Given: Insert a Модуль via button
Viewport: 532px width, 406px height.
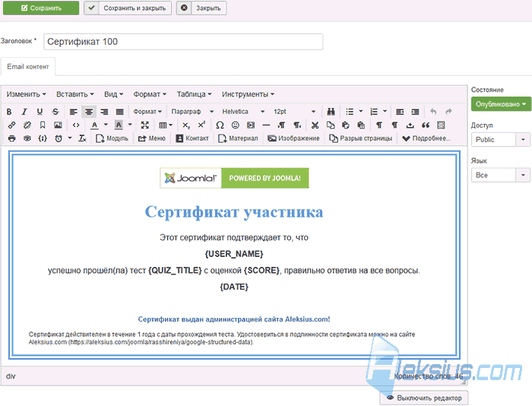Looking at the screenshot, I should click(x=112, y=138).
